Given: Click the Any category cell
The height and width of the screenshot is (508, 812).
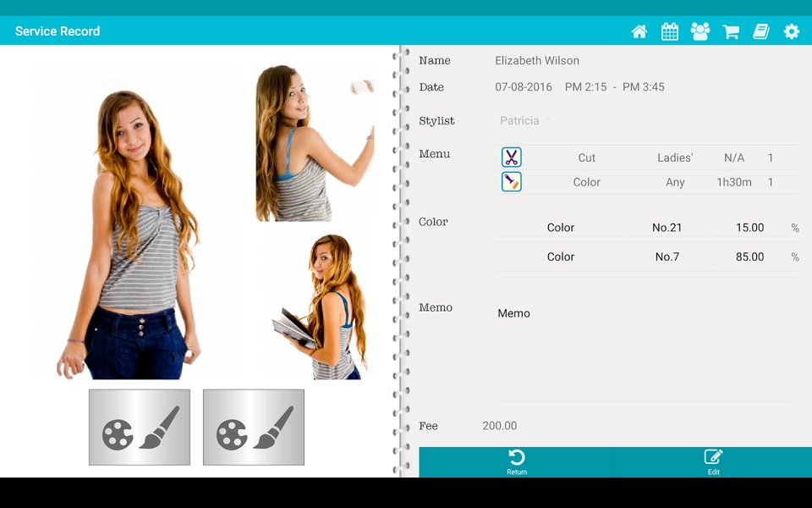Looking at the screenshot, I should point(675,183).
